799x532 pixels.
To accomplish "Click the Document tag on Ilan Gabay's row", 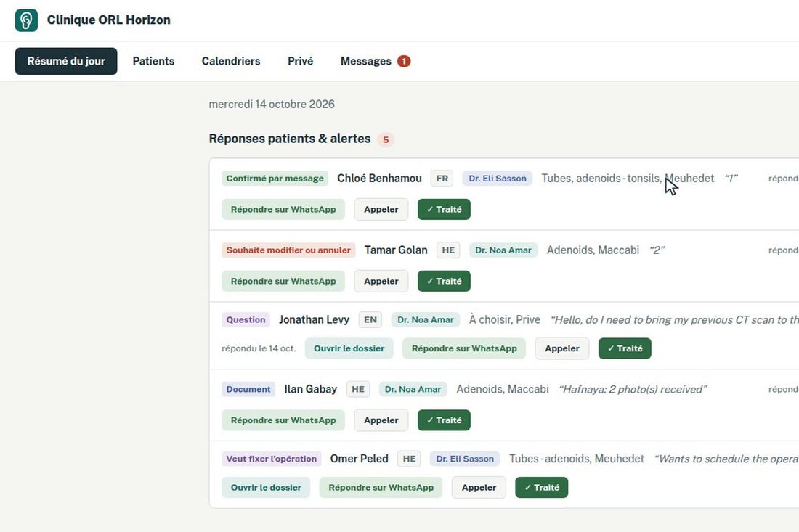I will point(248,389).
